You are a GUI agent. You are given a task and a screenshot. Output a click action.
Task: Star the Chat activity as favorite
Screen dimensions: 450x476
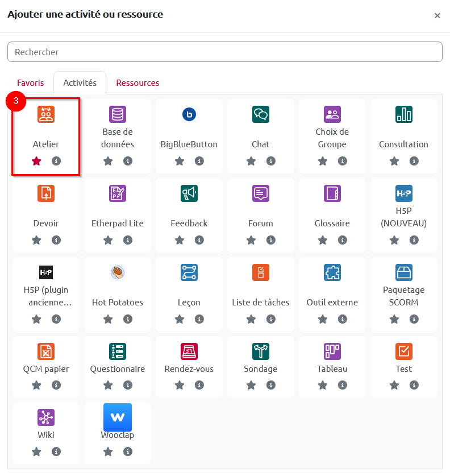251,161
